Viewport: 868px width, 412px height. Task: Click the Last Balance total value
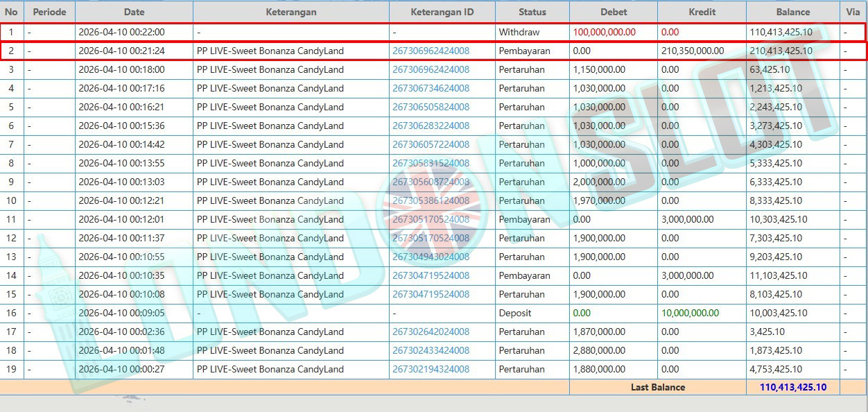pyautogui.click(x=792, y=387)
